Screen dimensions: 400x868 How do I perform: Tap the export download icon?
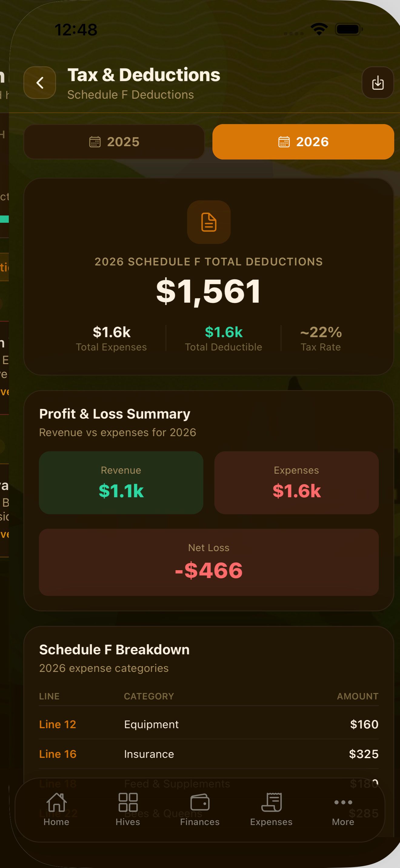pos(377,83)
